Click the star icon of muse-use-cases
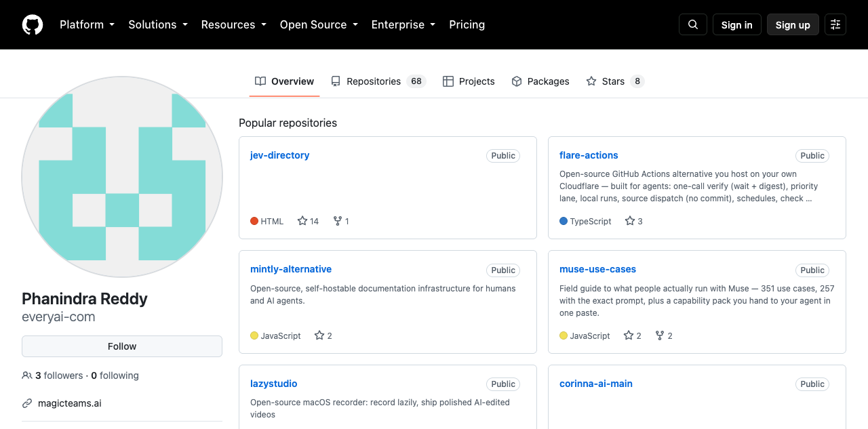The image size is (868, 429). pyautogui.click(x=629, y=335)
